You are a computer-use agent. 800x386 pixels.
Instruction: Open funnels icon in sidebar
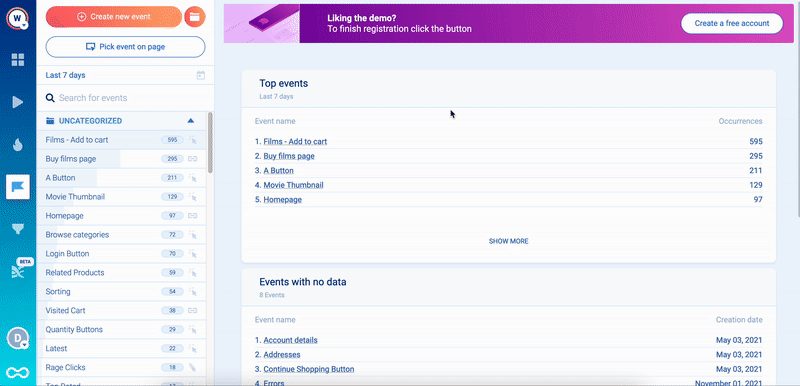pyautogui.click(x=18, y=229)
